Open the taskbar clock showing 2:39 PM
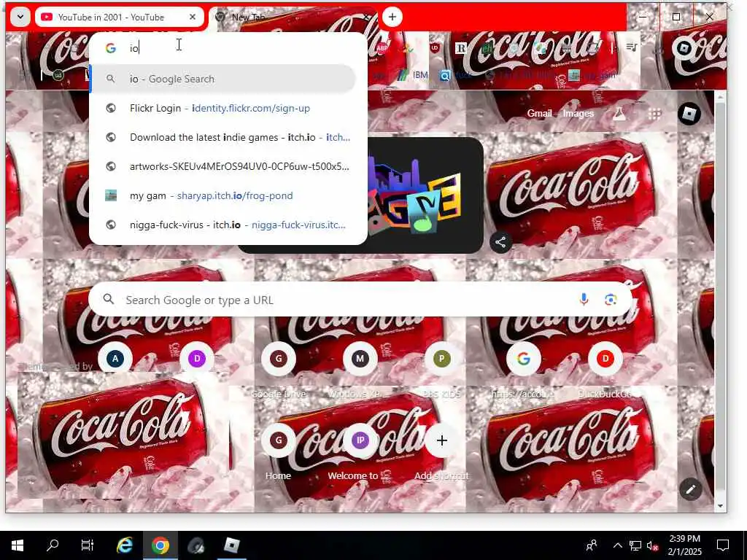This screenshot has width=747, height=560. pyautogui.click(x=684, y=545)
